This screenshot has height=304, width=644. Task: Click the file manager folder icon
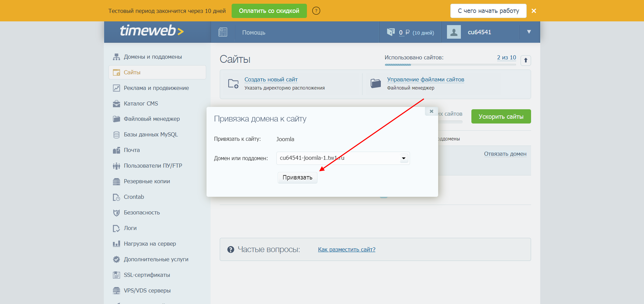point(376,83)
